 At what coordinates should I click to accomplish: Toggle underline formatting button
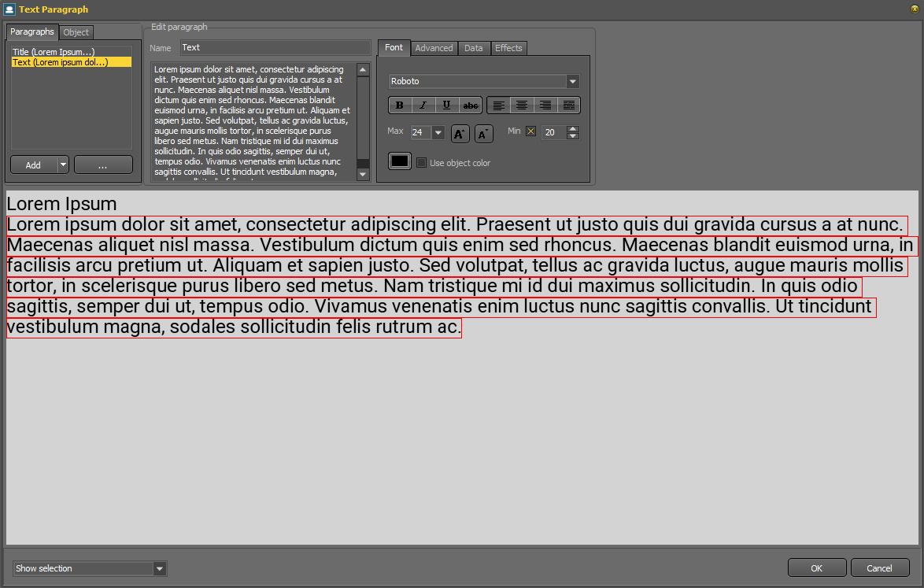tap(447, 105)
